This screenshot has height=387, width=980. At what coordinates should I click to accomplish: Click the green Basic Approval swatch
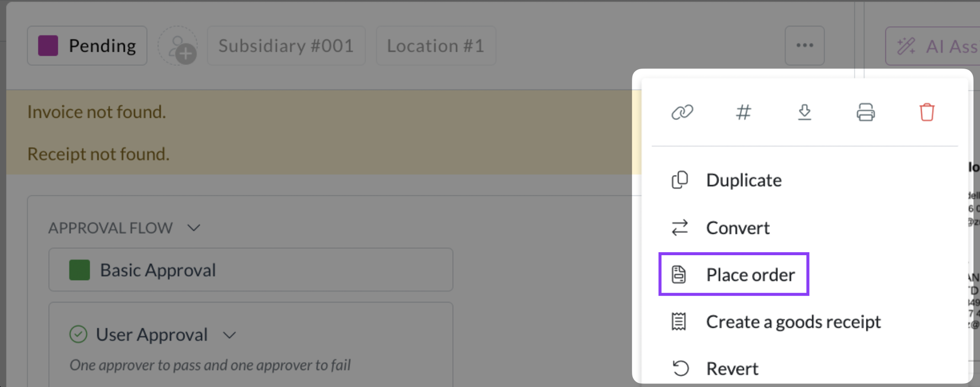tap(79, 270)
